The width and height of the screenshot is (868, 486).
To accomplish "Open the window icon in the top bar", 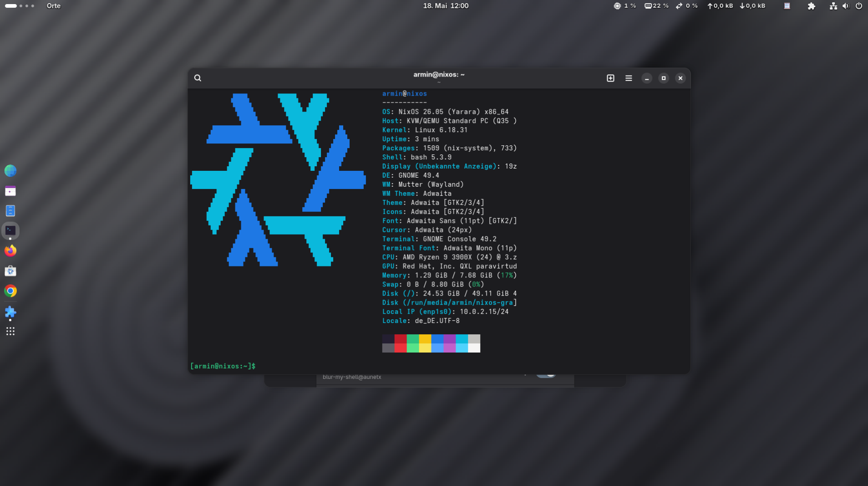I will click(787, 6).
